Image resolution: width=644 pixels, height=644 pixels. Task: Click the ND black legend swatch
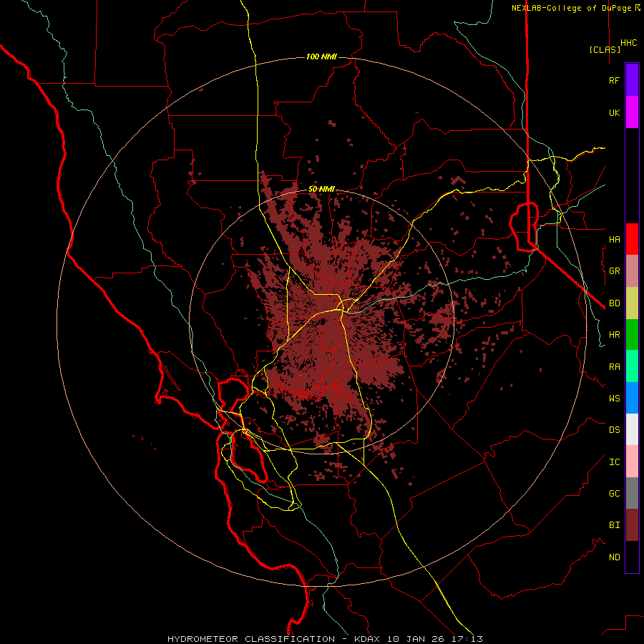pyautogui.click(x=632, y=557)
